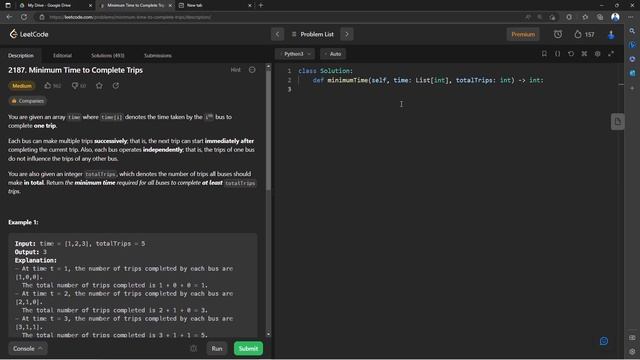Click the round icon beside Hint

[252, 70]
